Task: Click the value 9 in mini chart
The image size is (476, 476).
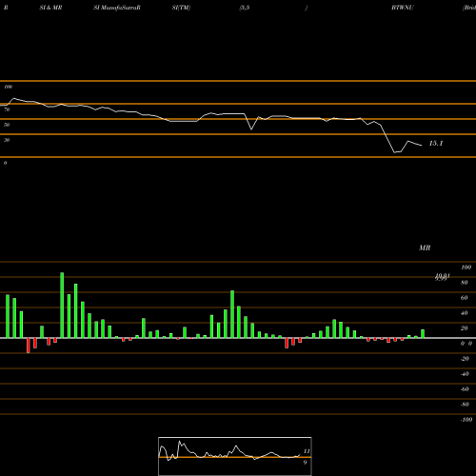Action: pos(305,463)
